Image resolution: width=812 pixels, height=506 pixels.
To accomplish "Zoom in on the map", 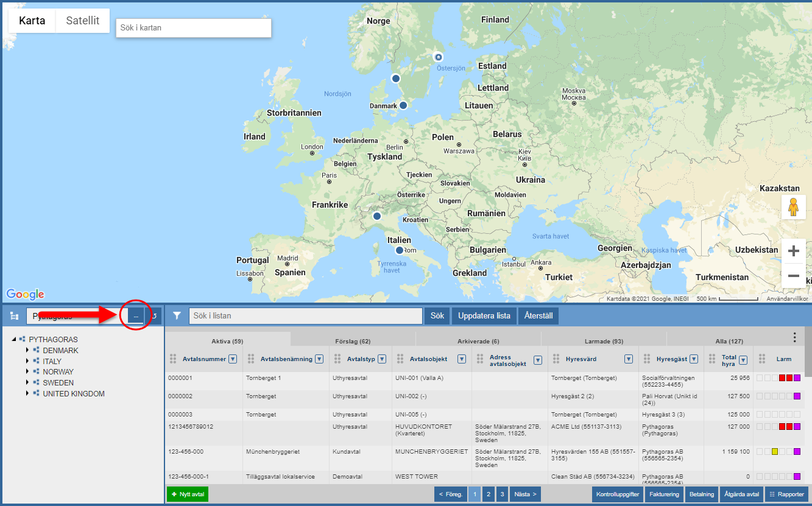I will coord(793,251).
